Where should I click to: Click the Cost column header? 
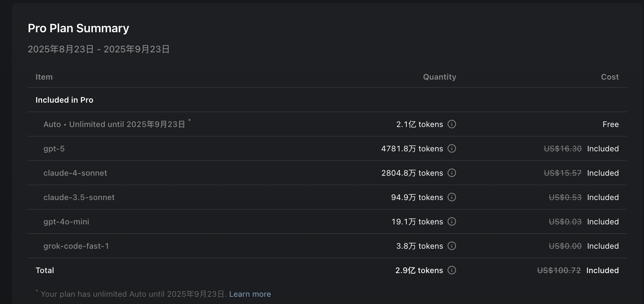coord(610,77)
